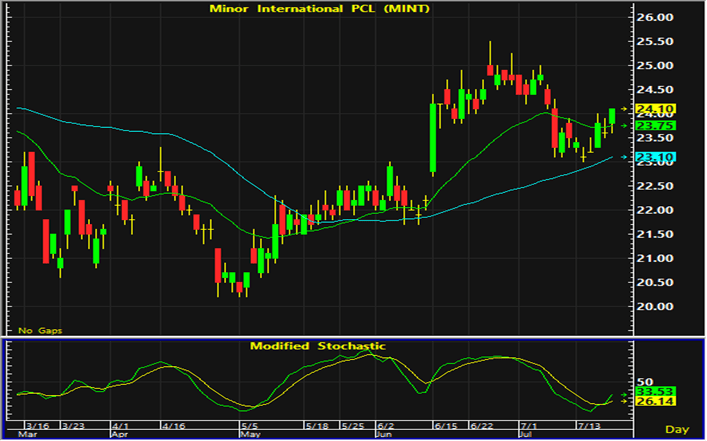This screenshot has width=707, height=441.
Task: Click the arrow beside the 24.10 label
Action: pyautogui.click(x=624, y=109)
